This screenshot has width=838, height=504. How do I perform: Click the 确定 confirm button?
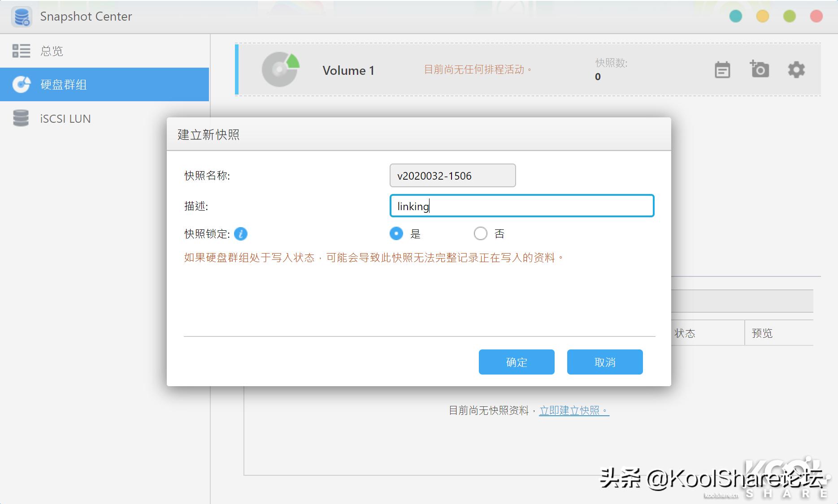point(516,362)
